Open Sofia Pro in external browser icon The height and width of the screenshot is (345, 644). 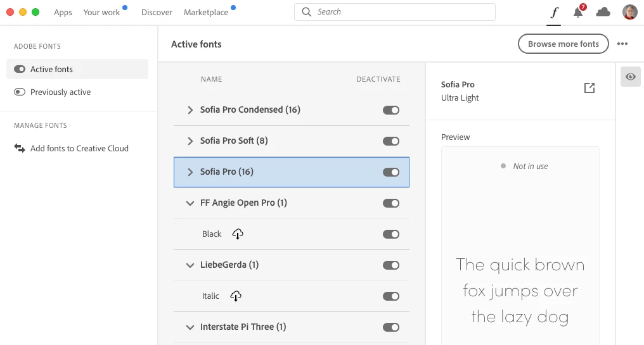pyautogui.click(x=589, y=88)
